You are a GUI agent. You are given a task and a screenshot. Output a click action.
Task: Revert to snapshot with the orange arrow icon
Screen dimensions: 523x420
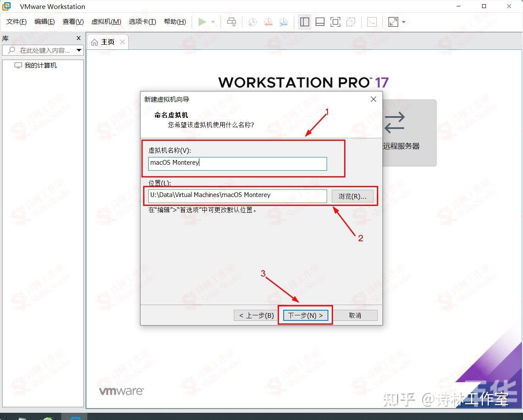(268, 22)
